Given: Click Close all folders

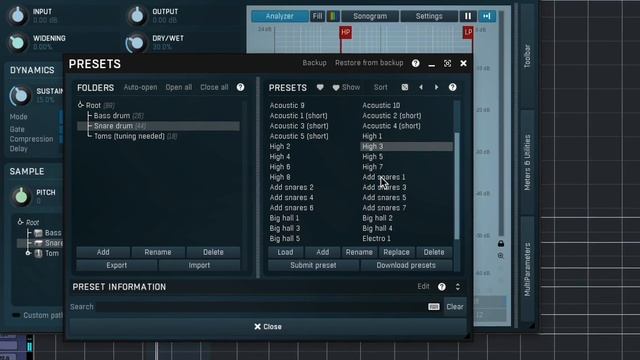Looking at the screenshot, I should click(x=214, y=87).
